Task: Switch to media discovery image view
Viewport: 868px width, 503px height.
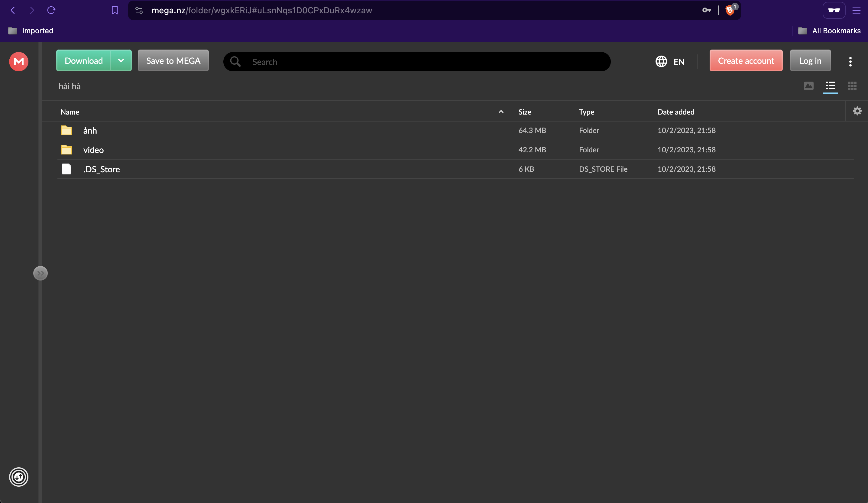Action: [x=808, y=86]
